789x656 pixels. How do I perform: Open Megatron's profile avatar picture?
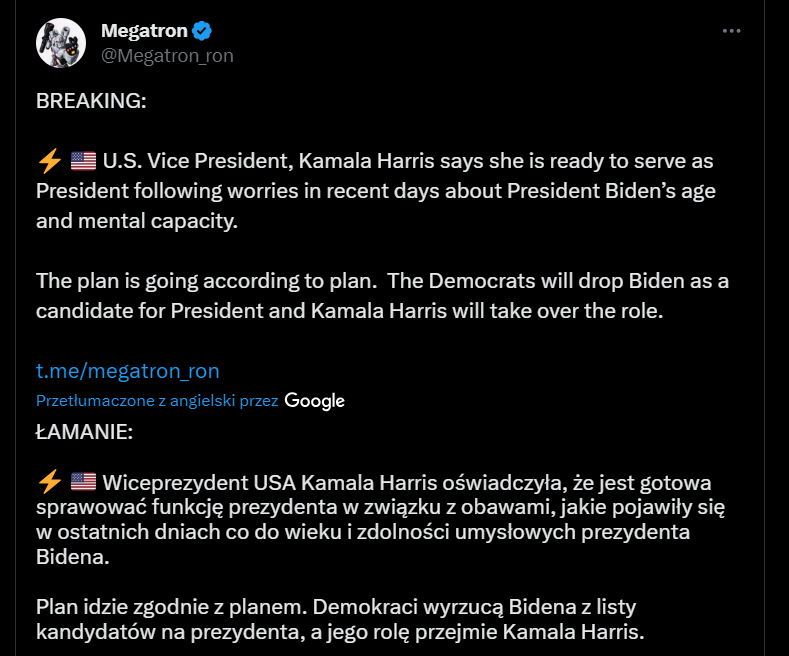pos(61,43)
